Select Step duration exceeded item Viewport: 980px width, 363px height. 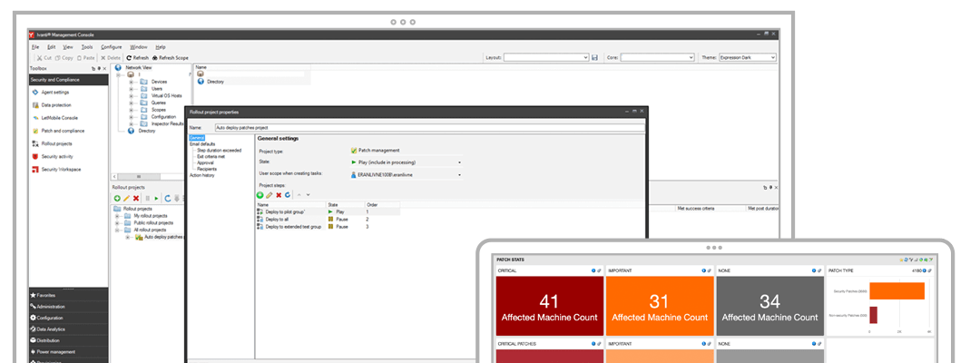(219, 151)
